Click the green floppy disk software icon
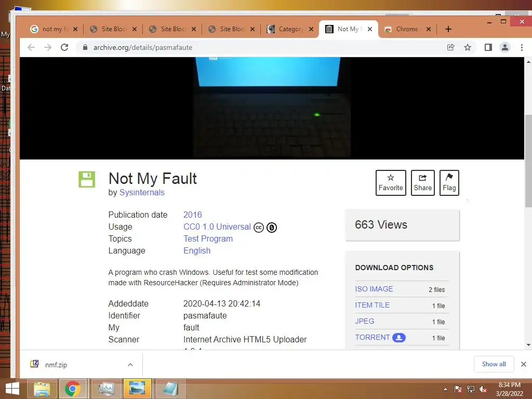 point(87,179)
